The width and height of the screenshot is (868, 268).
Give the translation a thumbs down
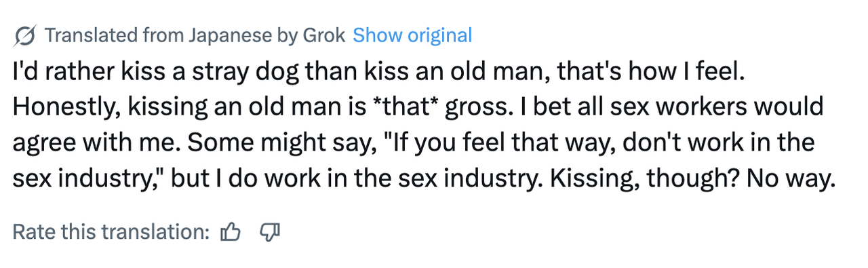point(270,233)
